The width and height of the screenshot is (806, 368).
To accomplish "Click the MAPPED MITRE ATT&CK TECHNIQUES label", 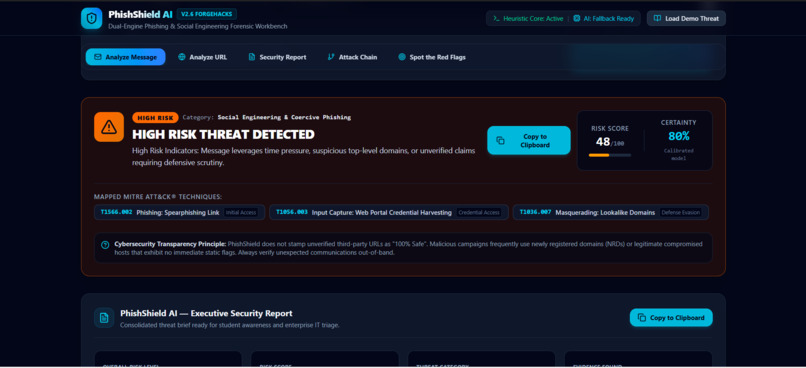I will 158,197.
